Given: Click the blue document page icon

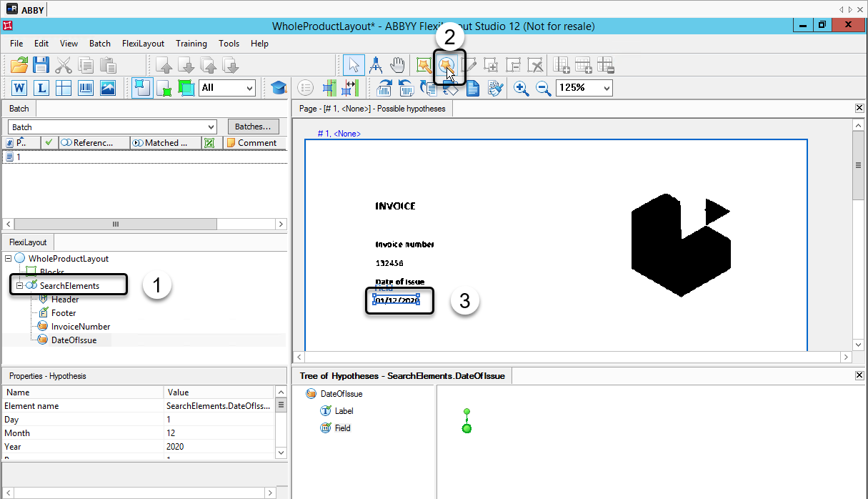Looking at the screenshot, I should [473, 88].
